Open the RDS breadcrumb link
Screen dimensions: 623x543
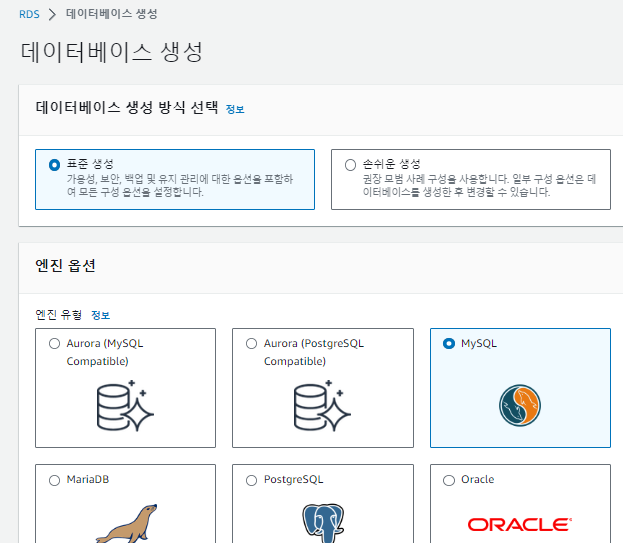point(29,14)
